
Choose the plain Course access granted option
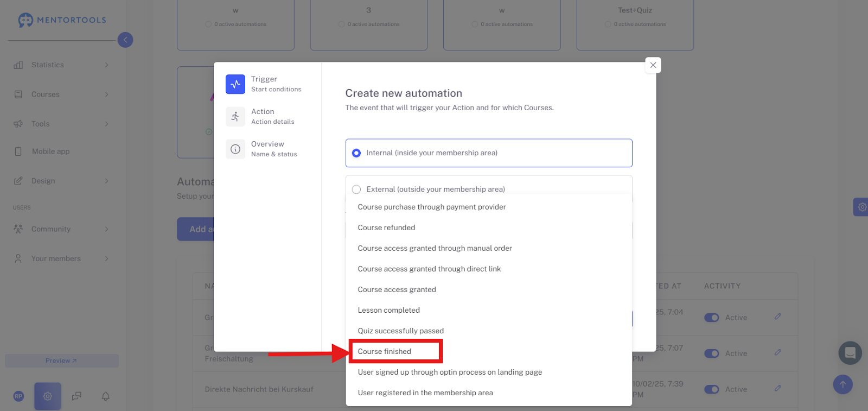489,289
